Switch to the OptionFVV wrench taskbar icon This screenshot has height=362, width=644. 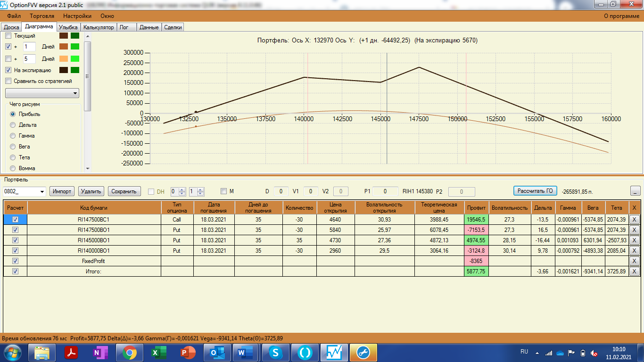(x=363, y=352)
